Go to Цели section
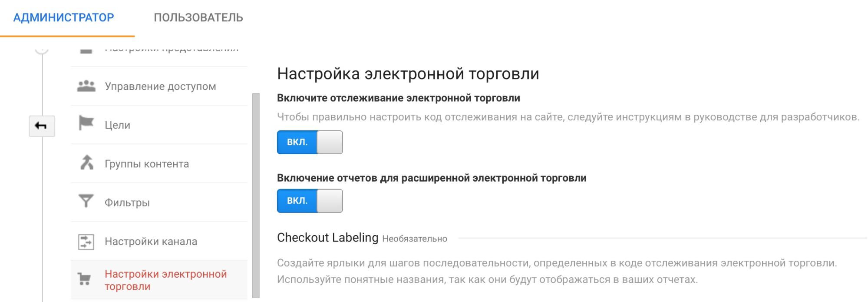This screenshot has width=868, height=302. point(117,125)
